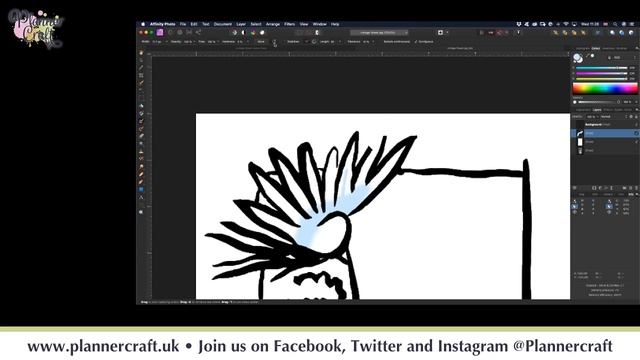Screen dimensions: 640x360
Task: Select the Zoom tool at tools bottom
Action: point(141,213)
